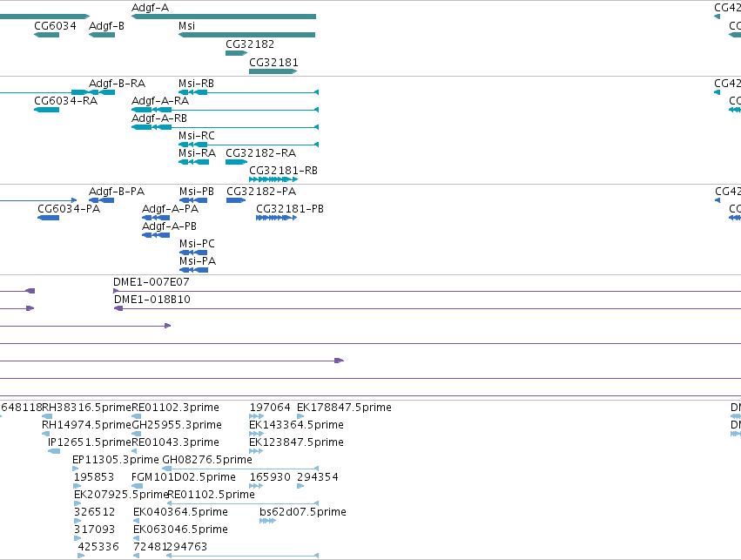Click the 195853 feature label
The width and height of the screenshot is (741, 560).
94,477
